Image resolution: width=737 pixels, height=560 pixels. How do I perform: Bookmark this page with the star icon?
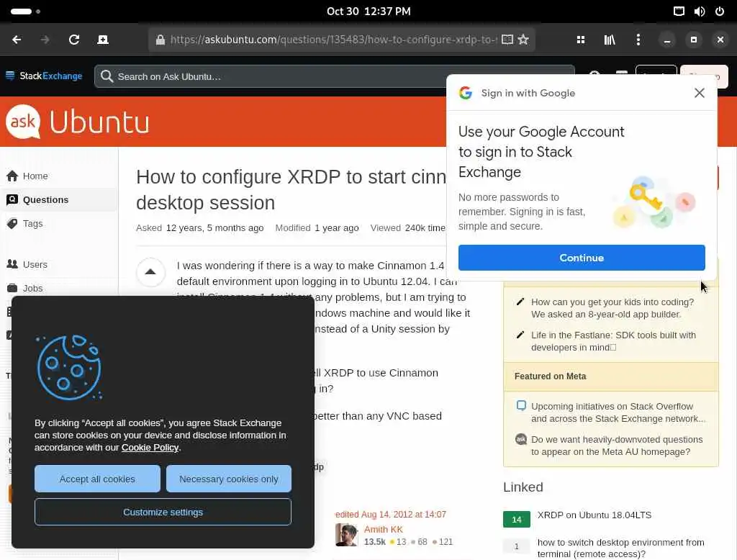[x=523, y=40]
